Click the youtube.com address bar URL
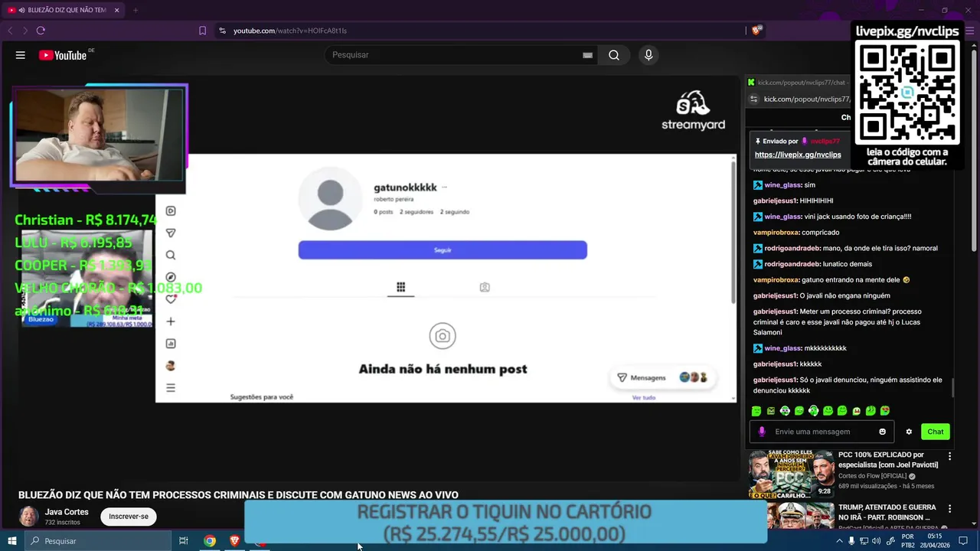980x551 pixels. [x=290, y=31]
